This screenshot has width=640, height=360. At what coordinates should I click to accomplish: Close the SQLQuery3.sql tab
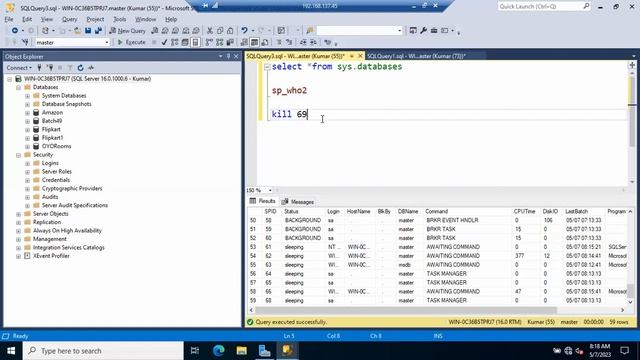(x=360, y=56)
